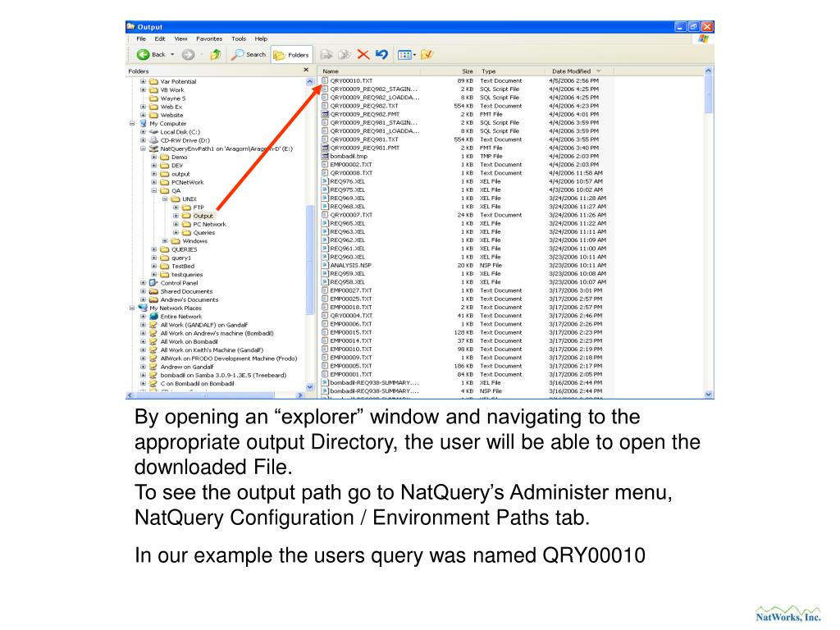Screen dimensions: 840x630
Task: Collapse the My Computer tree node
Action: tap(132, 124)
